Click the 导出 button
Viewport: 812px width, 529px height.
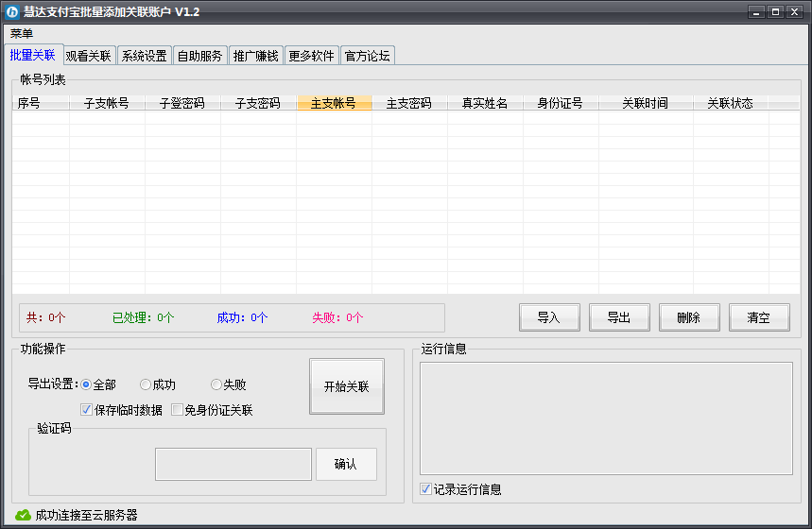(619, 317)
